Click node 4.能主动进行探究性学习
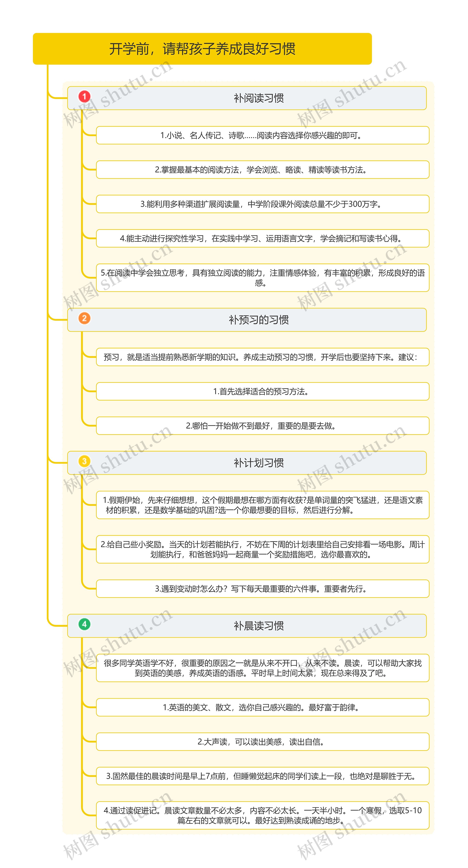468x868 pixels. [263, 239]
